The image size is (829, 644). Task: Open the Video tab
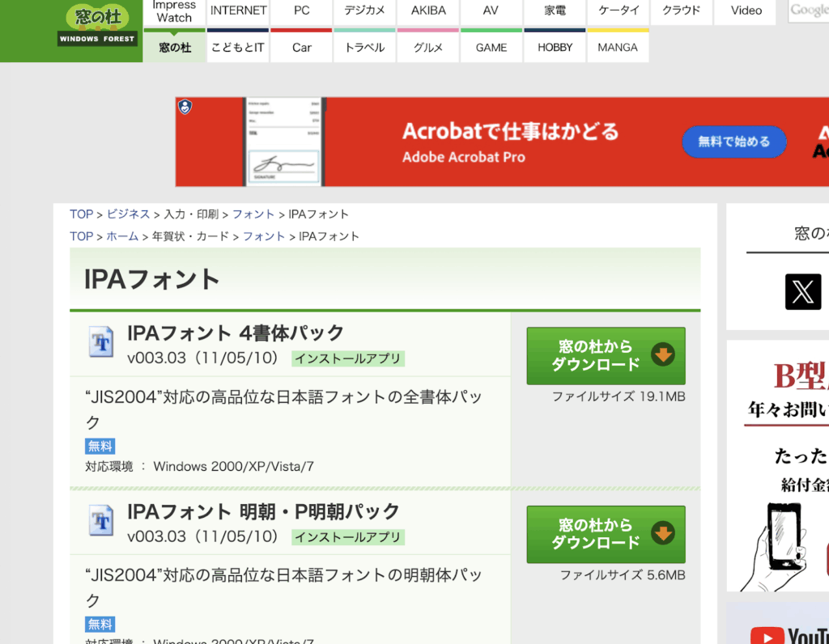point(746,11)
